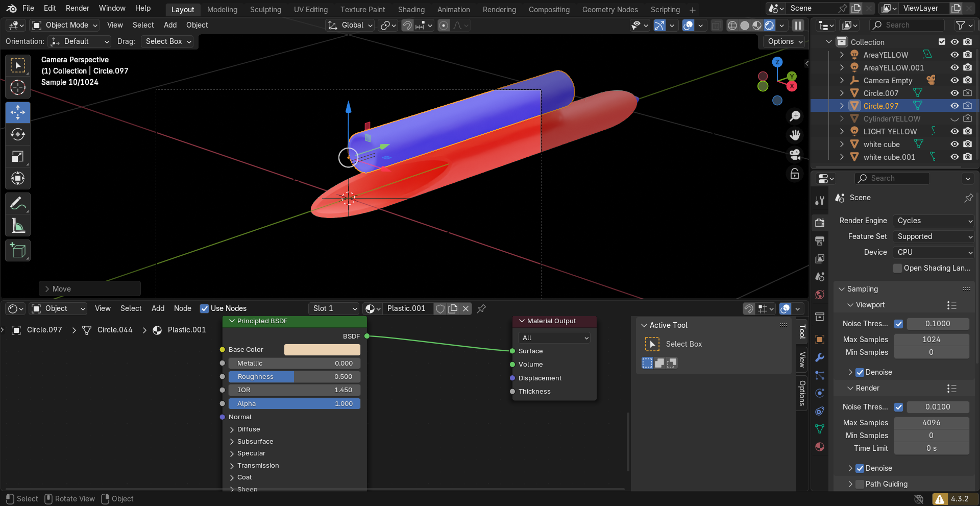Select the Add Cube tool
Screen dimensions: 980x506
click(18, 251)
